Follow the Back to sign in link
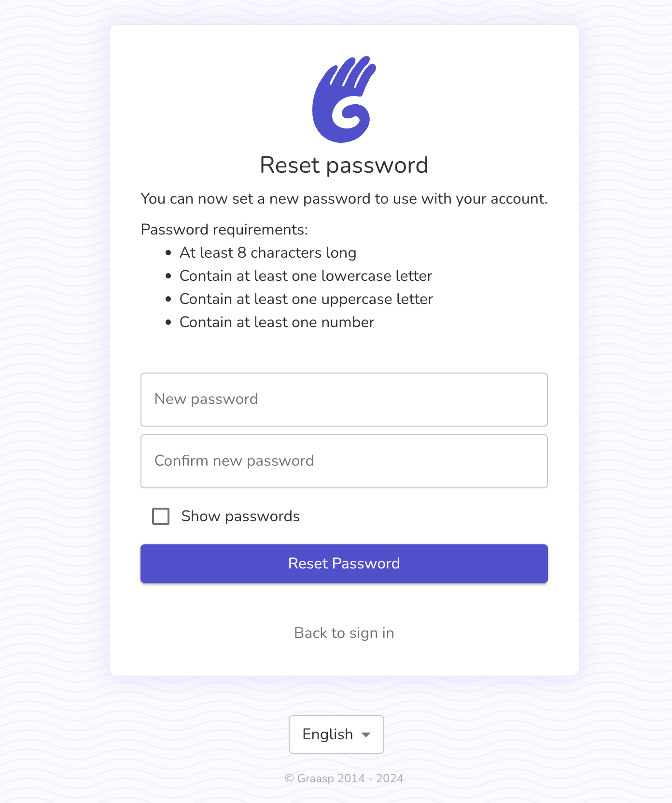Image resolution: width=672 pixels, height=803 pixels. 343,633
